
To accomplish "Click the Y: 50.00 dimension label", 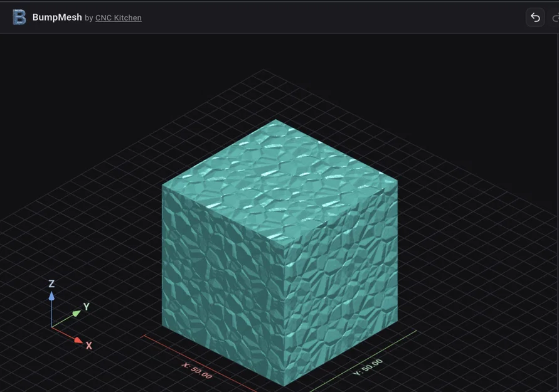I will 368,368.
